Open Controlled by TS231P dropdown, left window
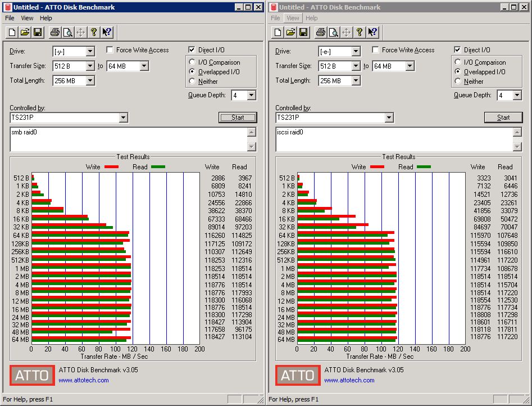 click(123, 118)
